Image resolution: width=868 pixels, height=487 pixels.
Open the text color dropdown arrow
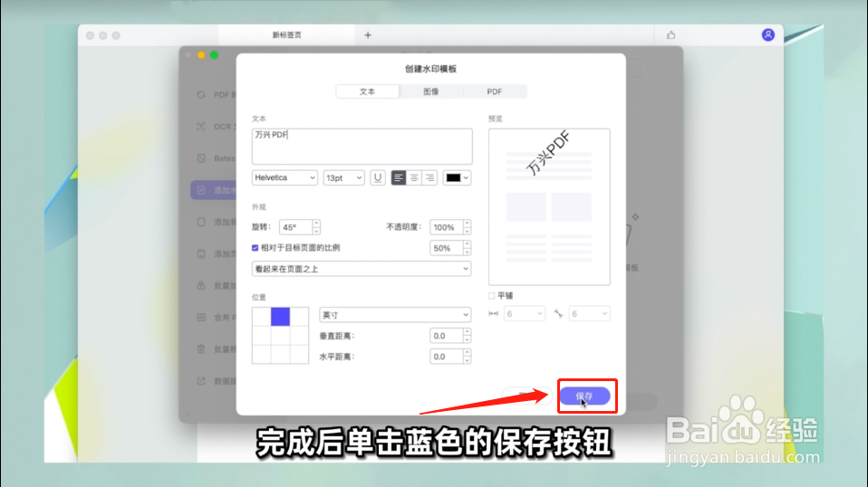(466, 178)
